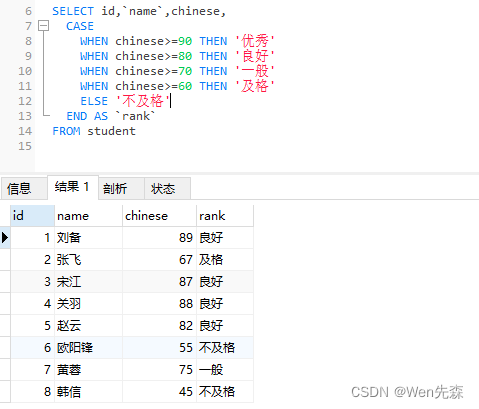Select the score cell showing 67
This screenshot has width=479, height=409.
click(159, 260)
